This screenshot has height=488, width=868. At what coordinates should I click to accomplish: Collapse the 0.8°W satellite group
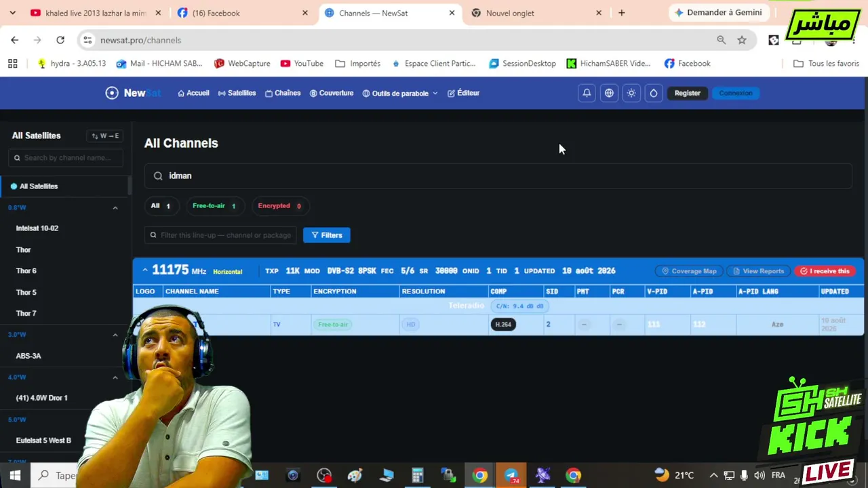(115, 207)
